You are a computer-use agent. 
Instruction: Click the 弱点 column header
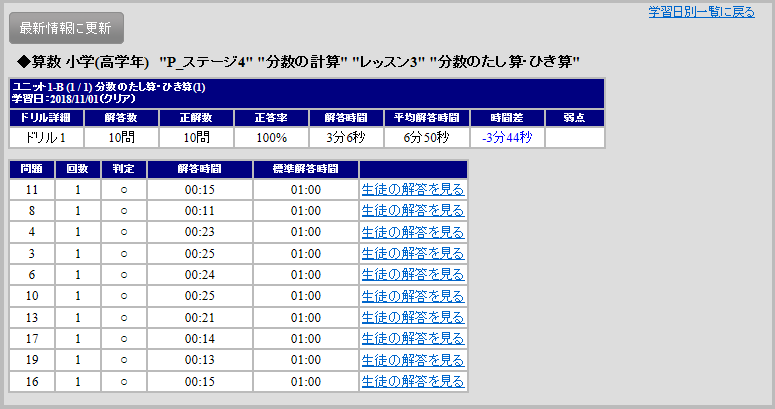click(x=574, y=118)
